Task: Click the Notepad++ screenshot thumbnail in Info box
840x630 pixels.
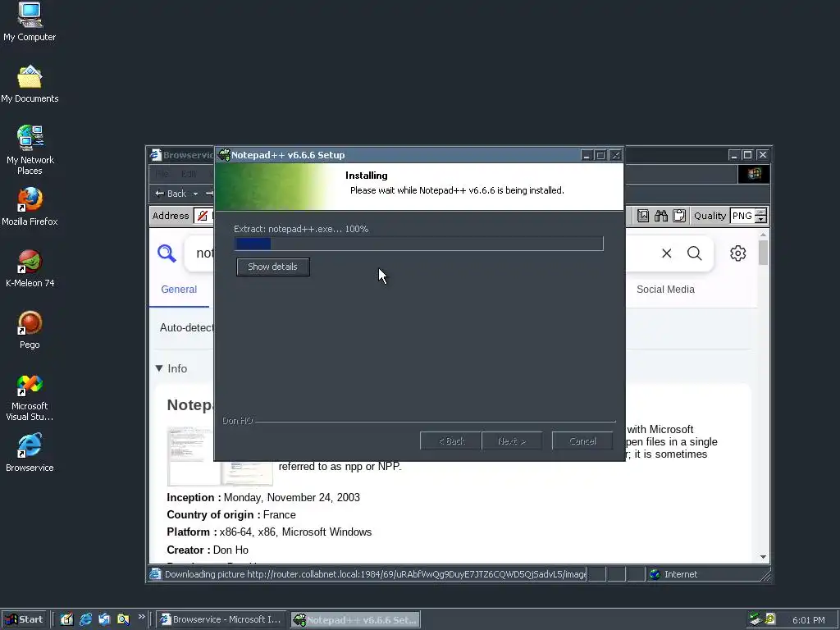Action: (220, 456)
